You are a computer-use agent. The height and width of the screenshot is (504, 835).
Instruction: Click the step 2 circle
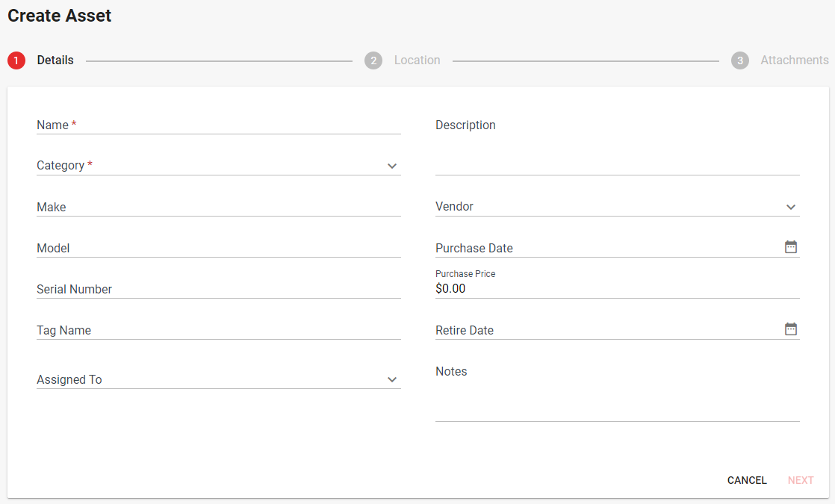(373, 60)
